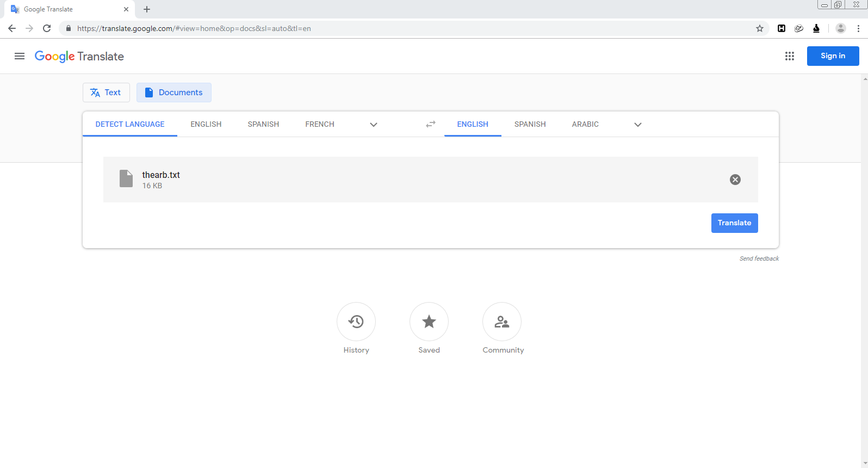
Task: Click the Google Translate logo
Action: 79,57
